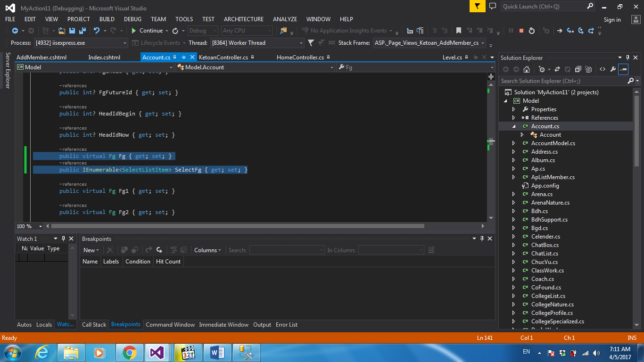Click the Save All toolbar icon
644x362 pixels.
[x=82, y=31]
